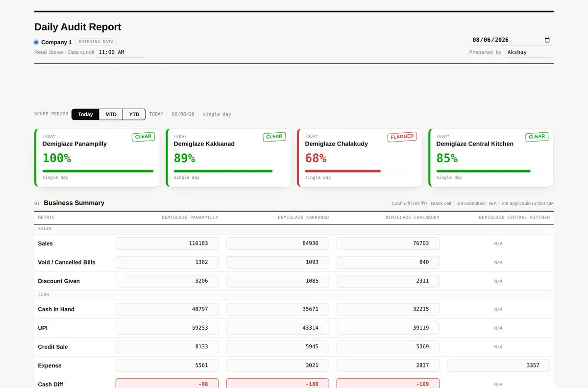Click the DEMIGLAZE CENTRAL KITCHEN column header
The image size is (588, 388).
514,218
